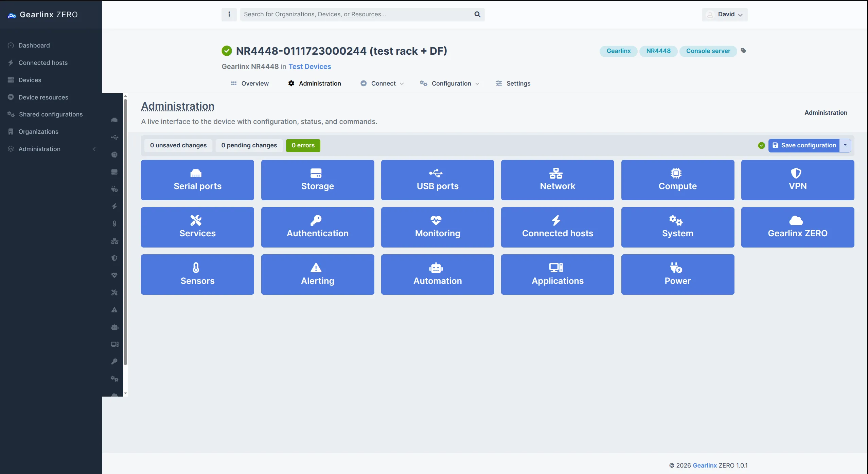Open the Serial ports tile
Viewport: 868px width, 474px height.
(x=197, y=180)
